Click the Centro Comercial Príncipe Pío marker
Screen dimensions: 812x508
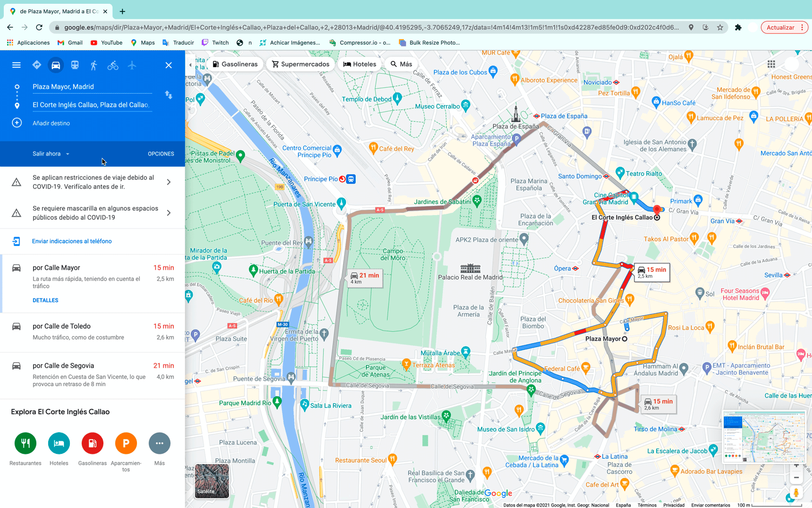pyautogui.click(x=337, y=149)
